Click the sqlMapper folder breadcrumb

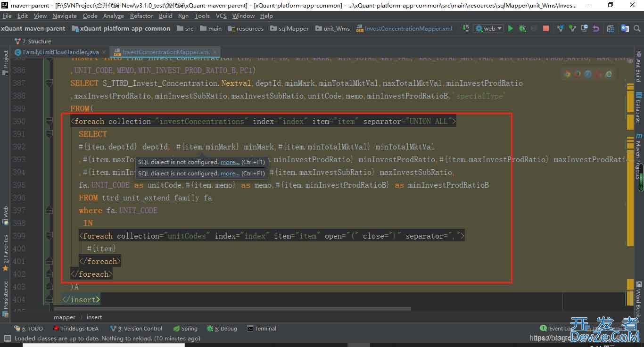[289, 28]
